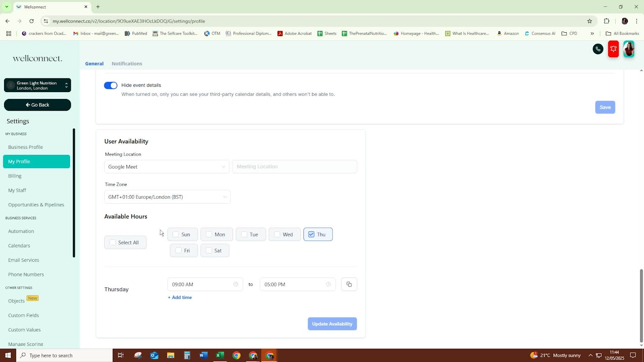Open Opportunities & Pipelines settings
This screenshot has width=644, height=362.
(36, 205)
